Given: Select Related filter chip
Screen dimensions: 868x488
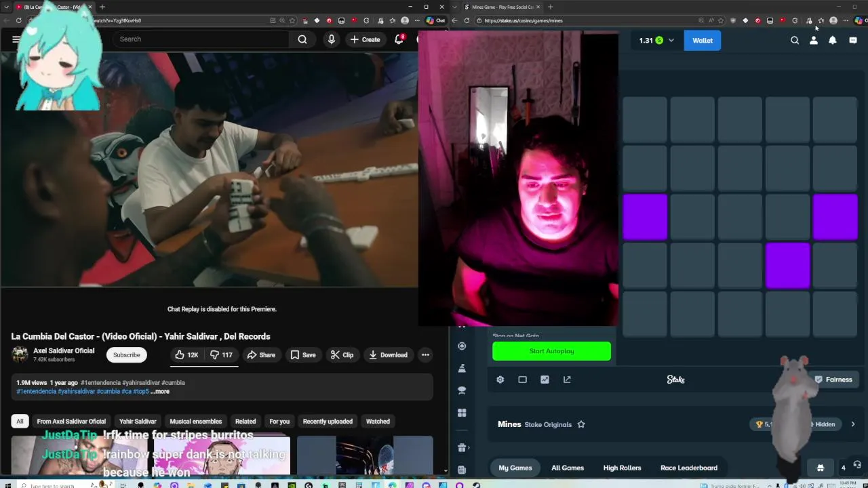Looking at the screenshot, I should click(245, 422).
